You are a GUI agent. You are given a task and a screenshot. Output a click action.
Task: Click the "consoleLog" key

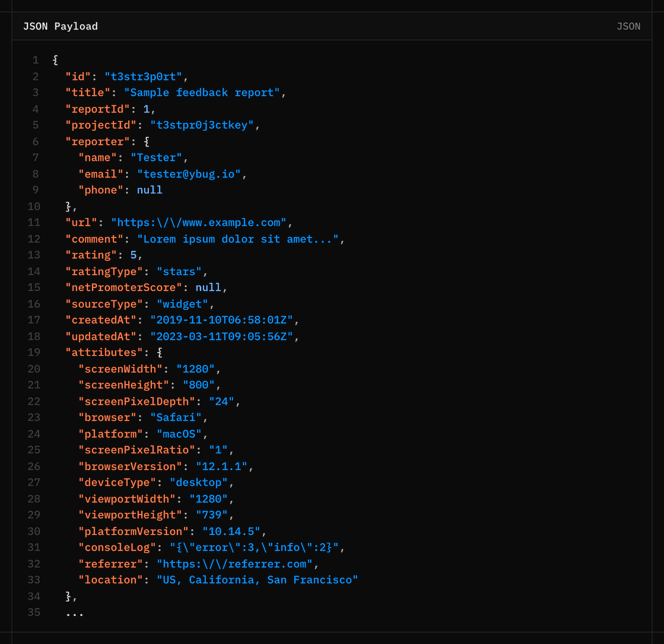coord(117,547)
